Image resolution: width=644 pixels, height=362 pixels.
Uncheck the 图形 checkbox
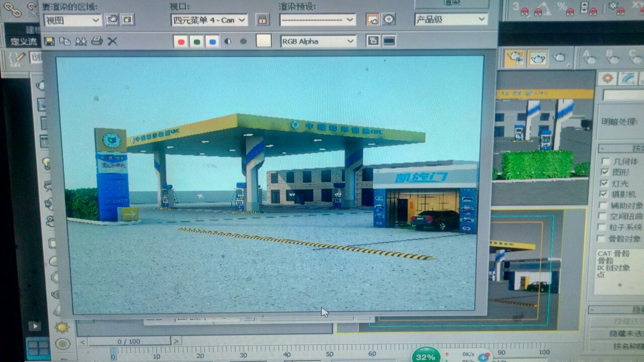(x=604, y=172)
